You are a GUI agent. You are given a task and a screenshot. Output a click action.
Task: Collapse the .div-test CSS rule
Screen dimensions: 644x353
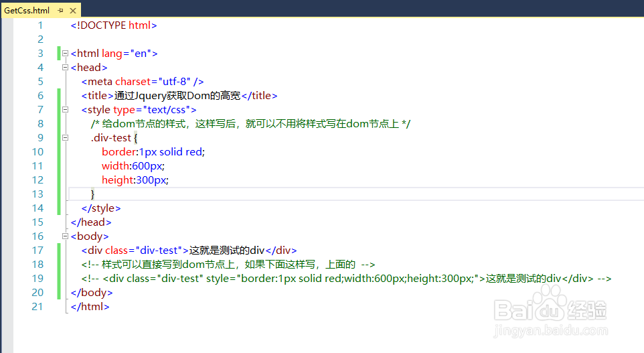pyautogui.click(x=65, y=138)
